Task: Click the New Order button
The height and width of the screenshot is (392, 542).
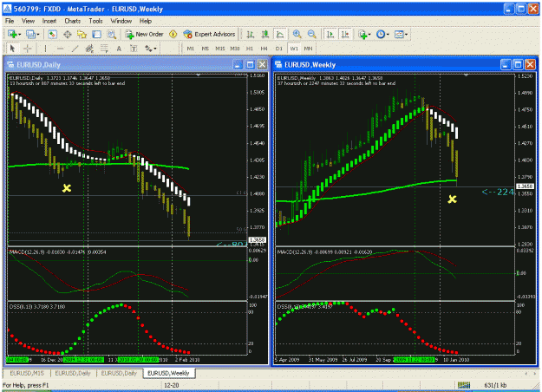Action: point(145,34)
